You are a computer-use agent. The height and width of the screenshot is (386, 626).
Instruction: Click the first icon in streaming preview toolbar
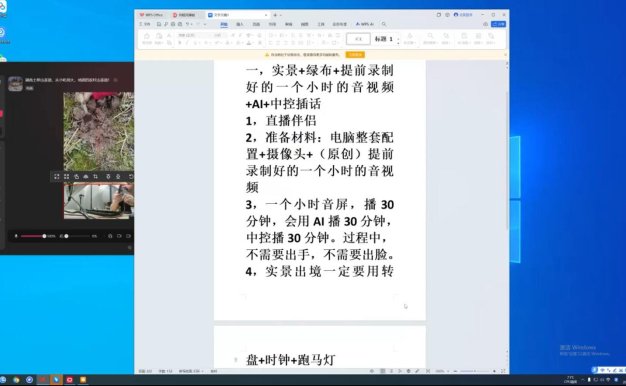coord(57,176)
